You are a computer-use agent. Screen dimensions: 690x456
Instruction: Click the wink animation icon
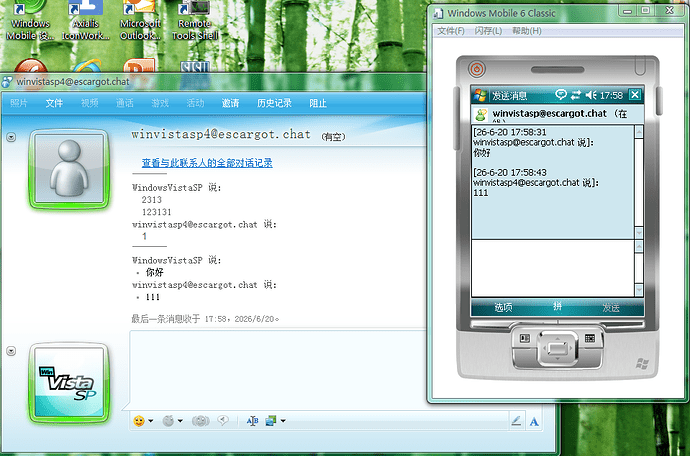(x=168, y=421)
